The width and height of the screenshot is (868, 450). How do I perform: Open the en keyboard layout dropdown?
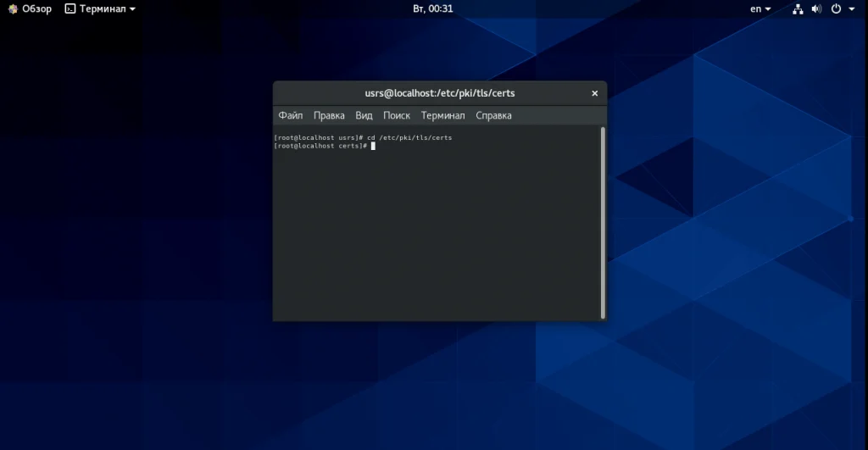tap(760, 8)
